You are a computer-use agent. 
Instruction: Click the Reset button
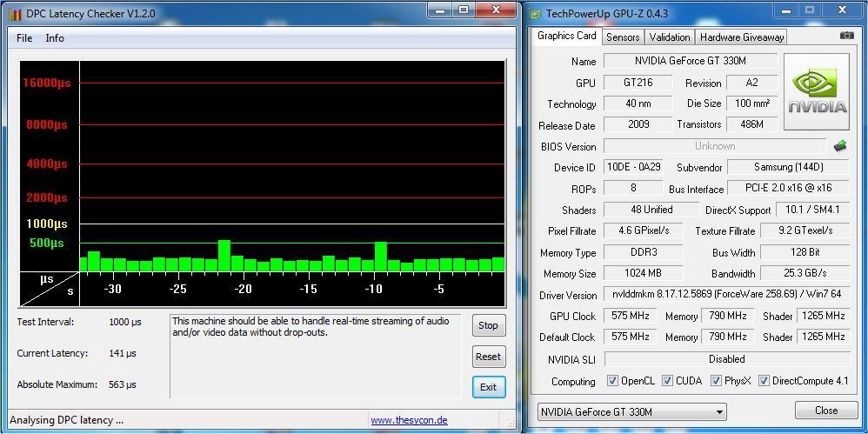click(x=488, y=357)
